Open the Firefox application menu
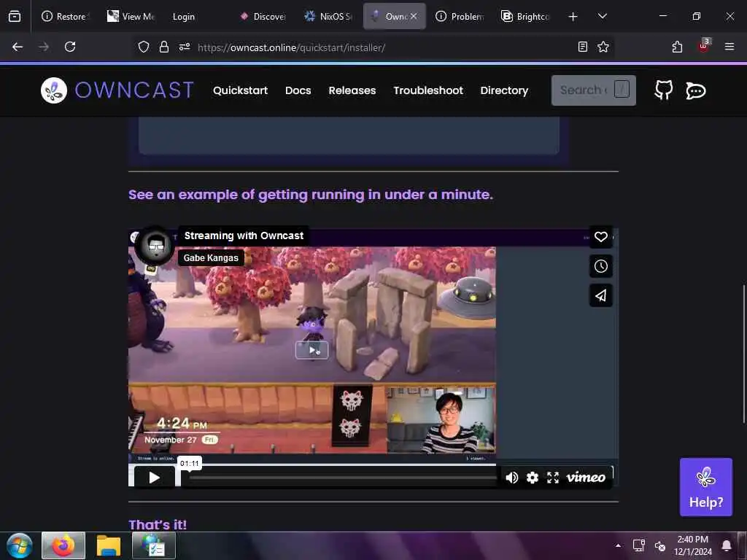747x560 pixels. pyautogui.click(x=729, y=47)
